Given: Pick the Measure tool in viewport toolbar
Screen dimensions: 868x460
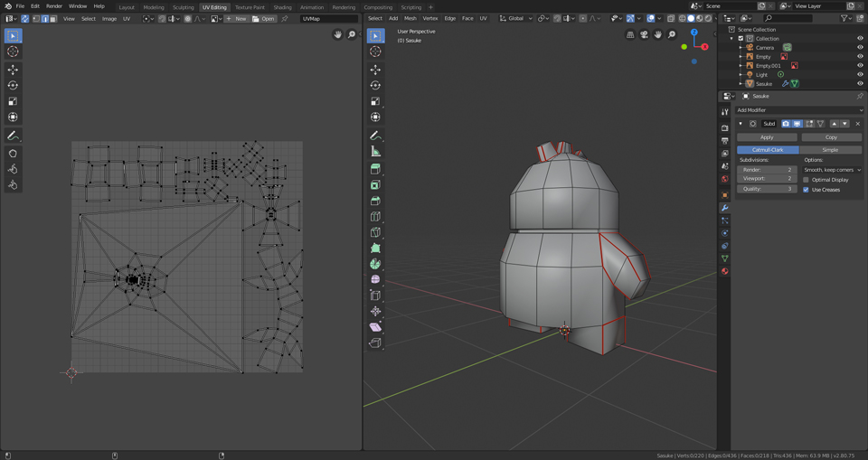Looking at the screenshot, I should coord(375,151).
